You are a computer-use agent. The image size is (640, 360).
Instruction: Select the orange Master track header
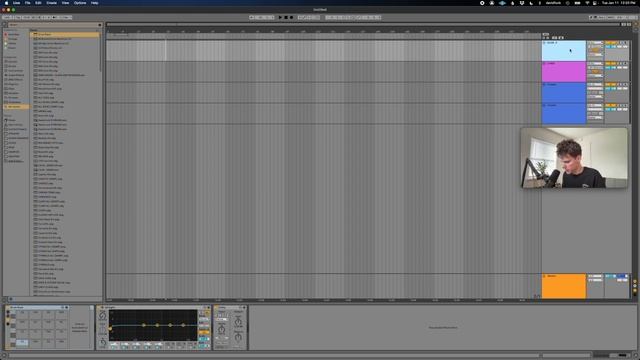(x=564, y=287)
